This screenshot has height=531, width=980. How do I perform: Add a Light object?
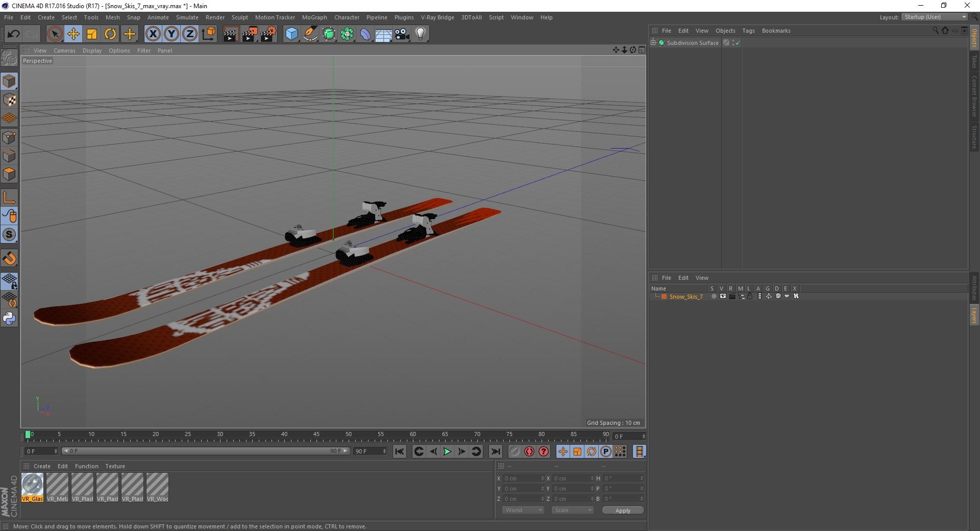[x=421, y=34]
